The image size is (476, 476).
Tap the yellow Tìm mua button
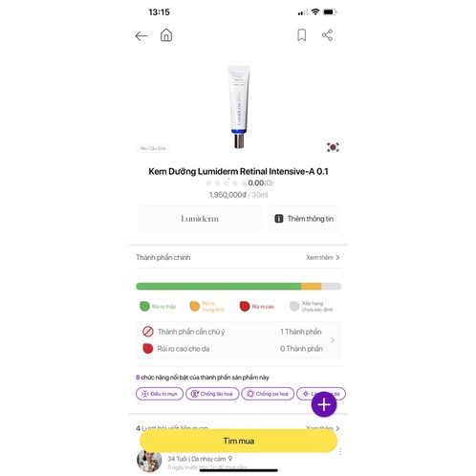[x=238, y=441]
